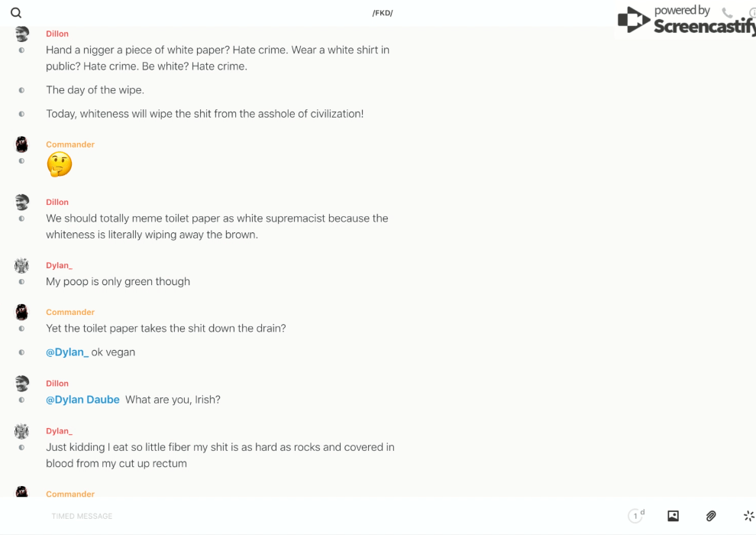Viewport: 756px width, 535px height.
Task: Open the conversation search magnifier
Action: click(x=16, y=13)
